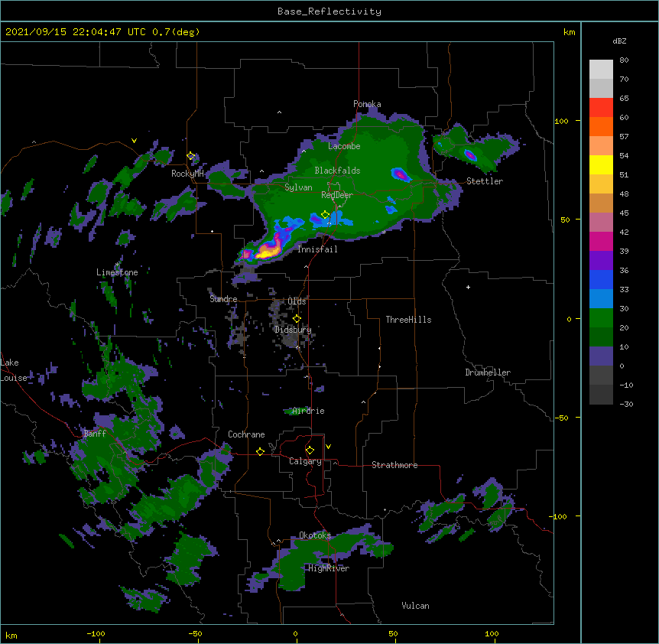Click the Okotoks label
659x644 pixels.
[x=315, y=535]
